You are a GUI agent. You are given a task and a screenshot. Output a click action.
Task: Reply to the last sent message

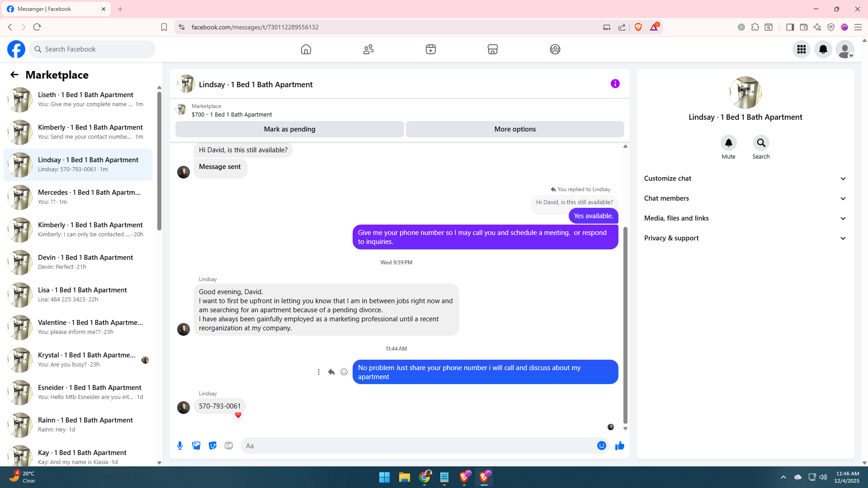331,372
